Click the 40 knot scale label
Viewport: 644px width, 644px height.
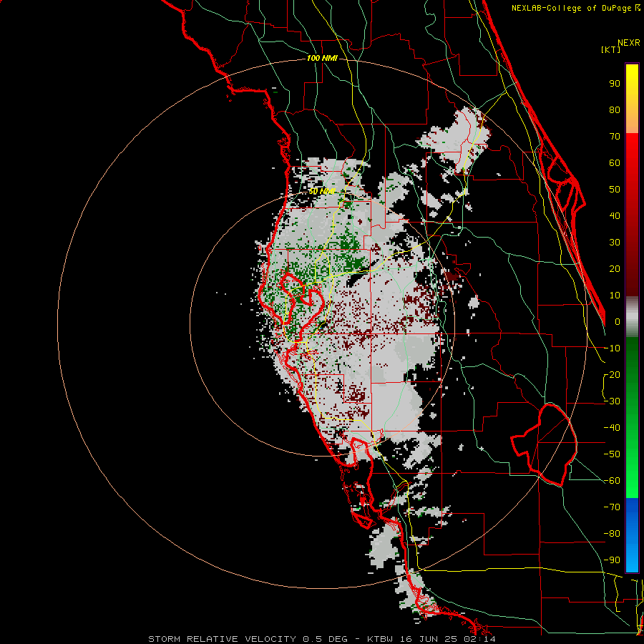[x=615, y=215]
